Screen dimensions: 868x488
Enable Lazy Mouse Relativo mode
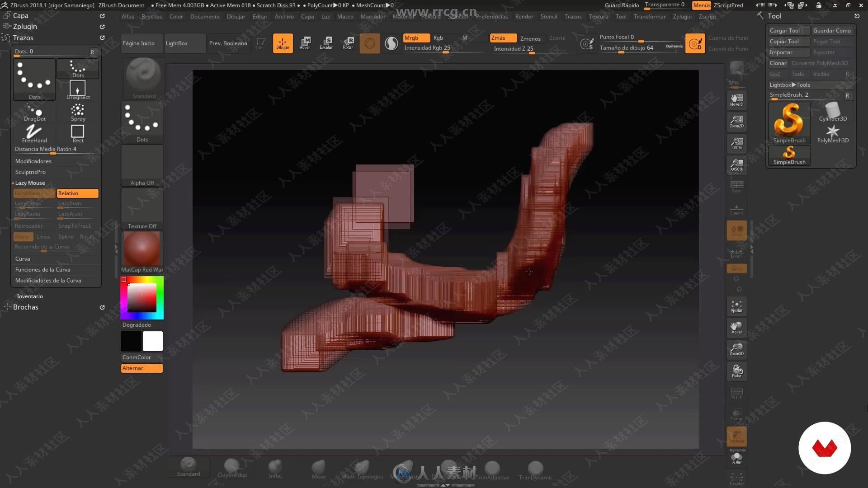[x=76, y=193]
